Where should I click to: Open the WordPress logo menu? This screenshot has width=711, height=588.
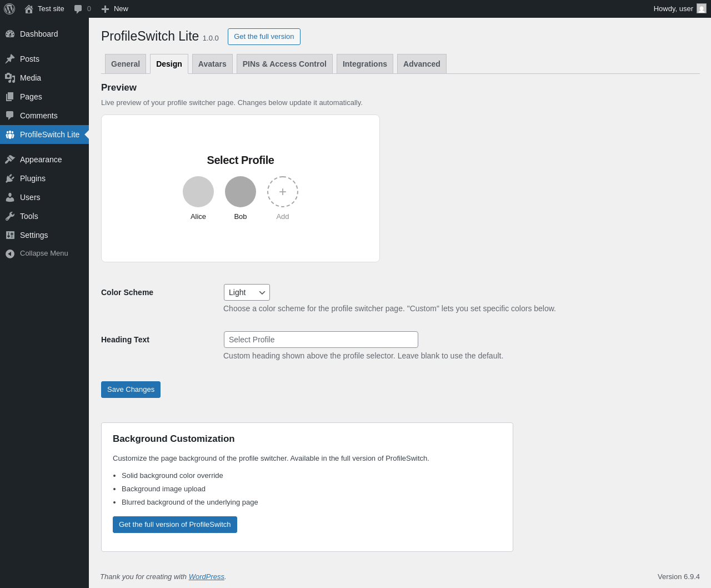pos(9,9)
